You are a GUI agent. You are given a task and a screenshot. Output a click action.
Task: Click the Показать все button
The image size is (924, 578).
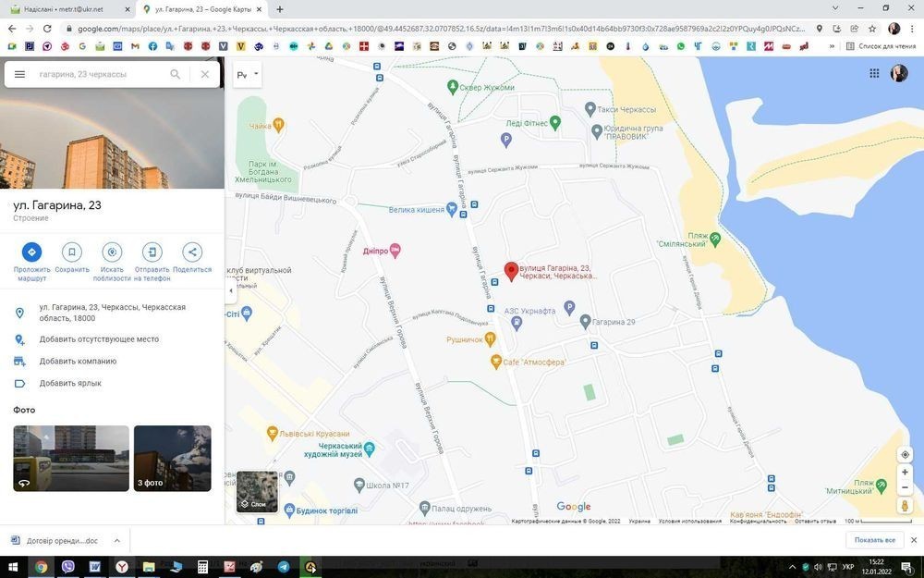(x=874, y=540)
